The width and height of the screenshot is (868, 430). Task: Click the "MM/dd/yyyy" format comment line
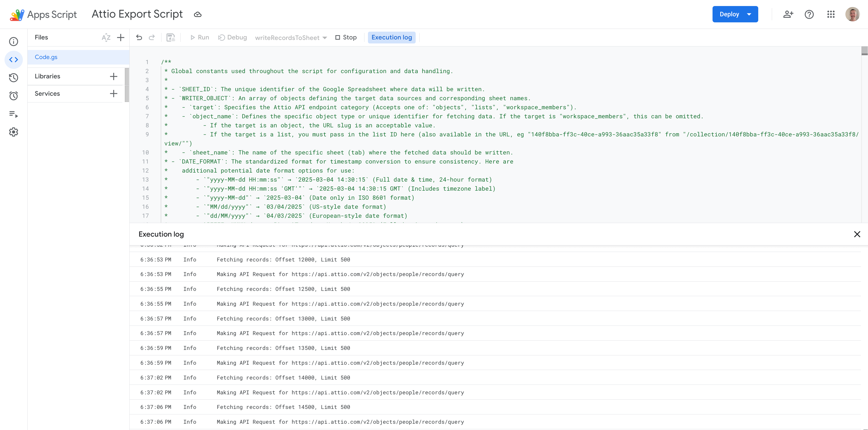tap(275, 207)
